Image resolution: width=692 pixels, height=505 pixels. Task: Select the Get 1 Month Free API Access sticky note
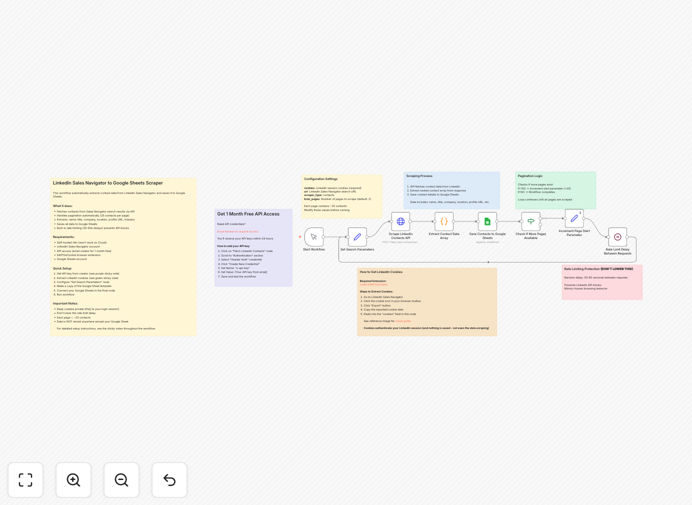(x=253, y=248)
